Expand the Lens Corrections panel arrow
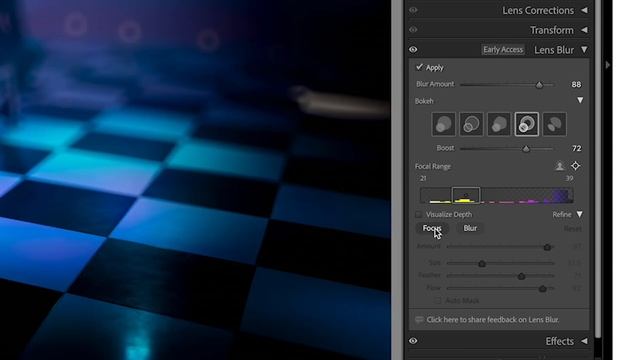 tap(584, 10)
